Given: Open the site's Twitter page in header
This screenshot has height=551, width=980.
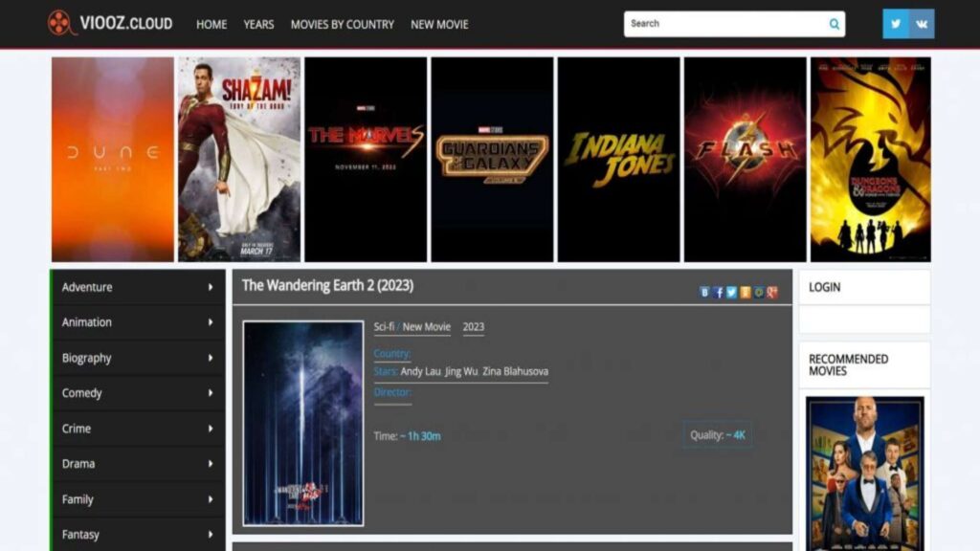Looking at the screenshot, I should (894, 23).
